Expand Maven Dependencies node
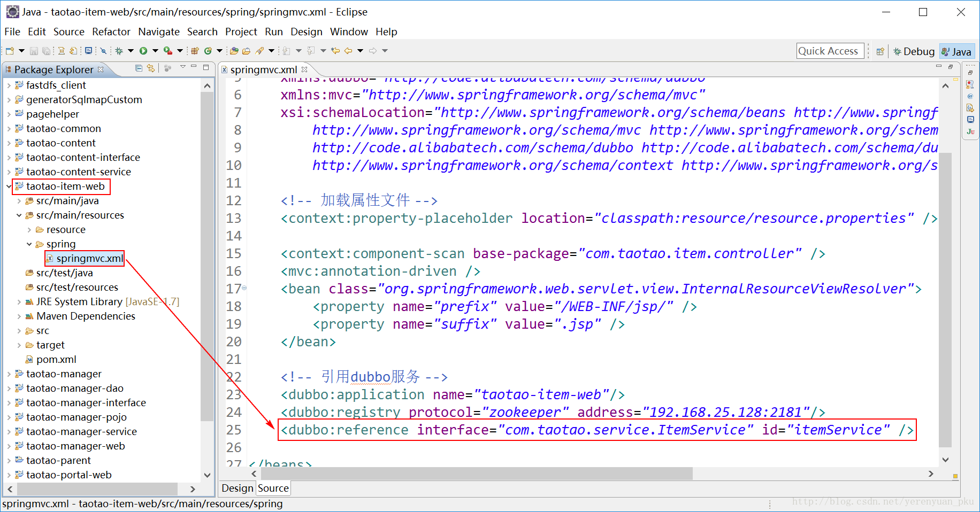 point(19,316)
